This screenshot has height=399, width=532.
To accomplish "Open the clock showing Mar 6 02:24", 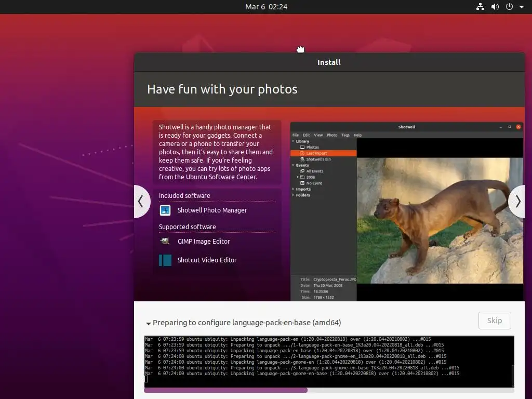I will pos(267,7).
